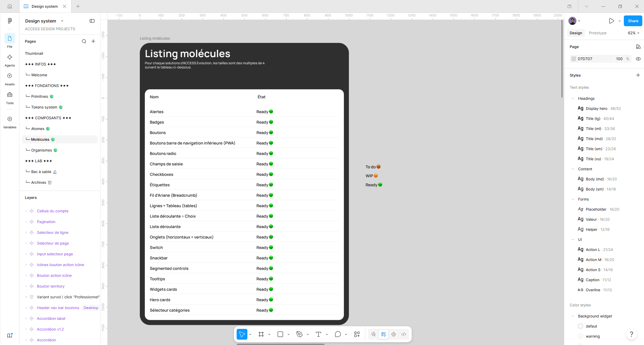Screen dimensions: 644x345
Task: Open the help question mark button
Action: (632, 334)
